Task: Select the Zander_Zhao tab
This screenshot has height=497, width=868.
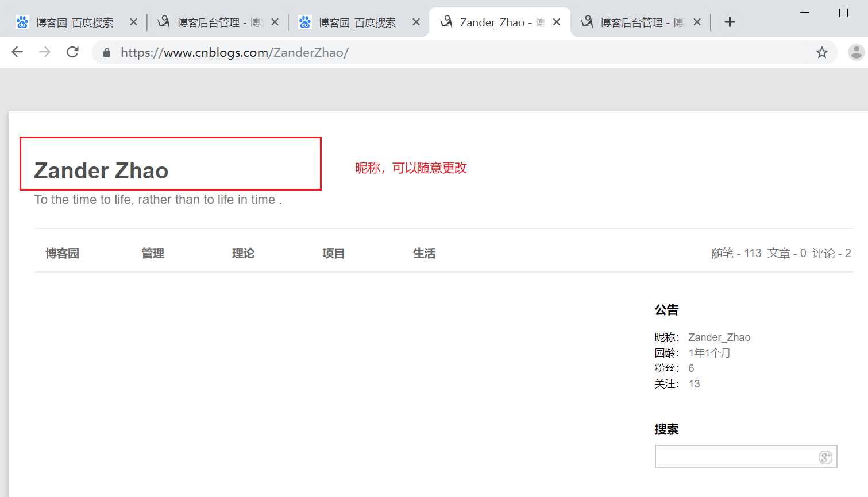Action: pyautogui.click(x=500, y=22)
